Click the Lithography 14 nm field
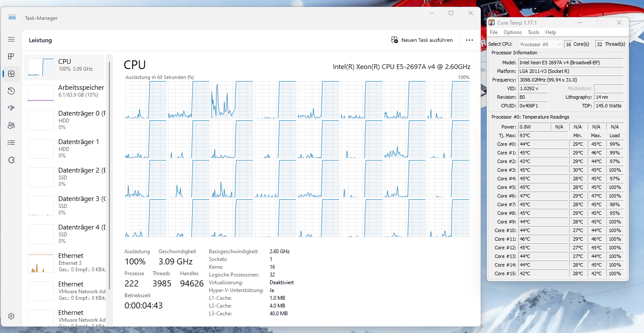 tap(609, 97)
